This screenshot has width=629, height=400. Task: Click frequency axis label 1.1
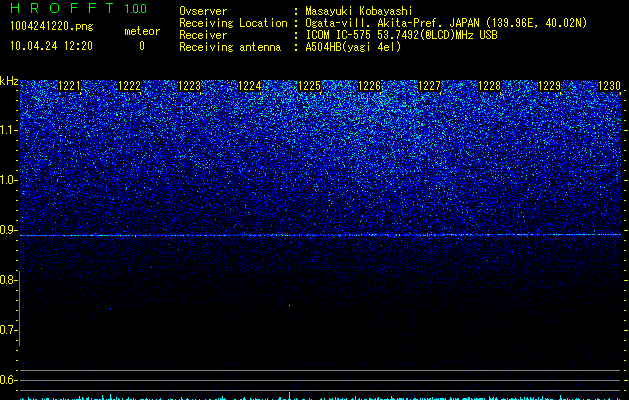[9, 130]
